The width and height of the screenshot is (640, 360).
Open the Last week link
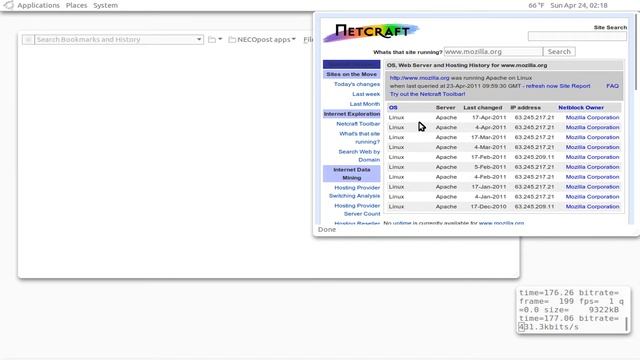(x=366, y=94)
